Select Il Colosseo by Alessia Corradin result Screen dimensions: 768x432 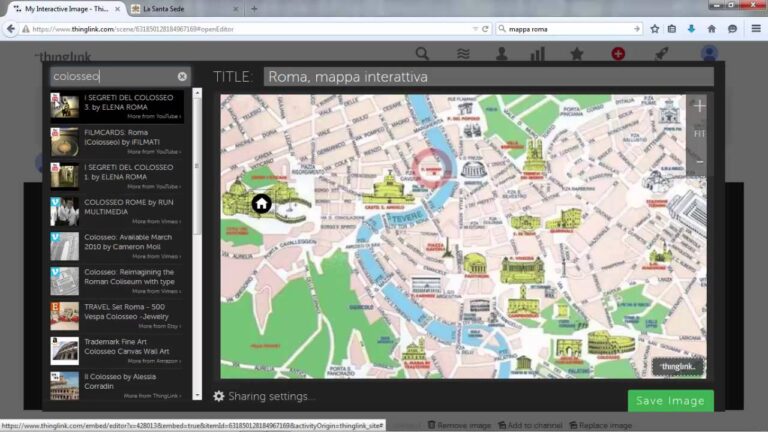coord(117,385)
